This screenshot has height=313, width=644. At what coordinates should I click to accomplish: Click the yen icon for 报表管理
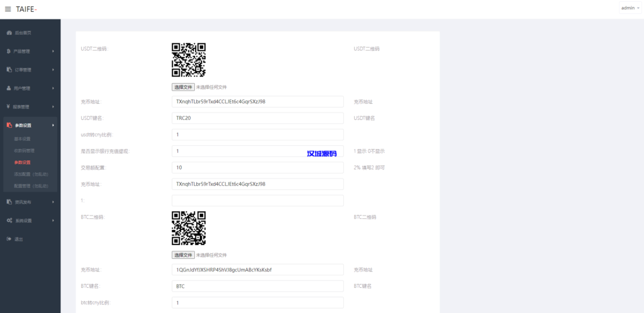pos(9,107)
